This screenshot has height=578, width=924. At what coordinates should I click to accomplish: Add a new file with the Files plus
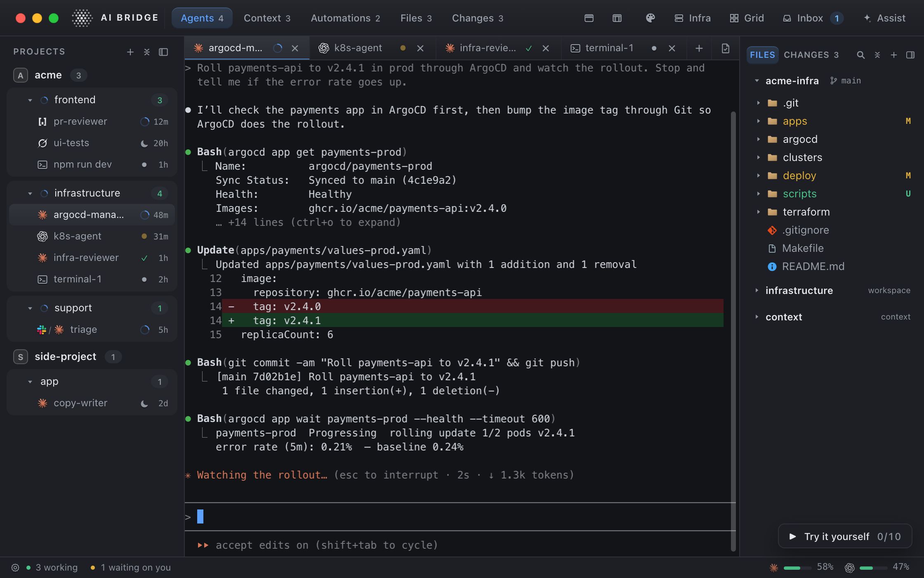[x=893, y=55]
